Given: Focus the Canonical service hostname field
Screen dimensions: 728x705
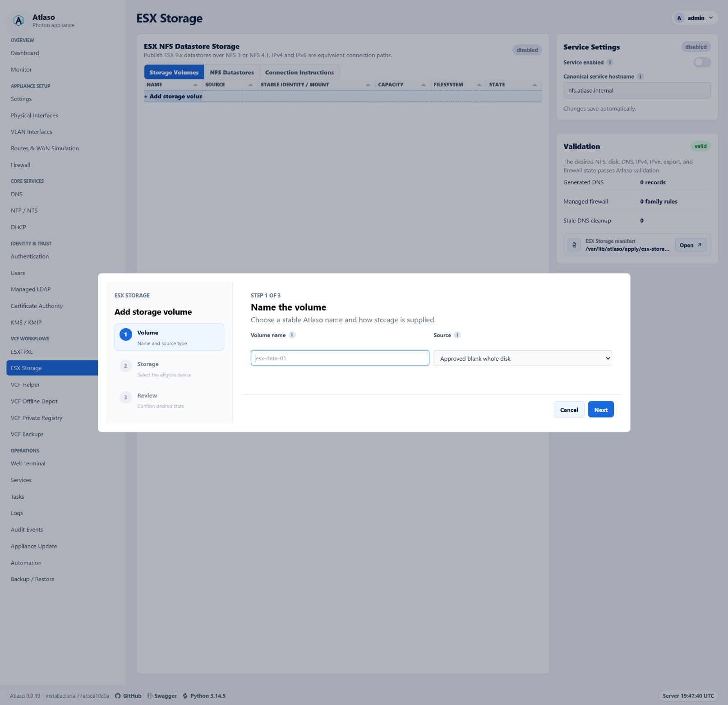Looking at the screenshot, I should click(x=637, y=90).
